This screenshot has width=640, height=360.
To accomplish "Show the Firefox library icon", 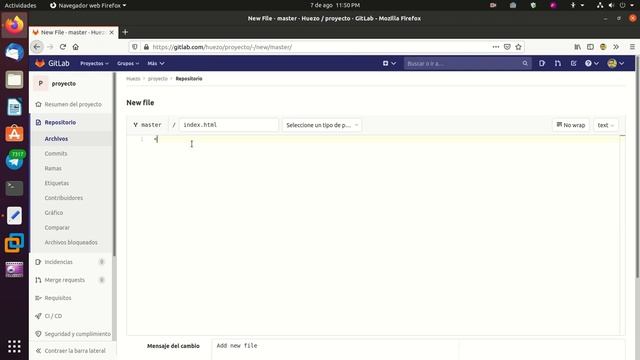I will pos(578,47).
